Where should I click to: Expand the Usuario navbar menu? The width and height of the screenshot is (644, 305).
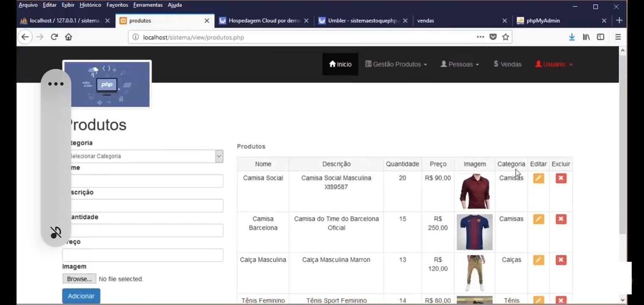(x=554, y=64)
